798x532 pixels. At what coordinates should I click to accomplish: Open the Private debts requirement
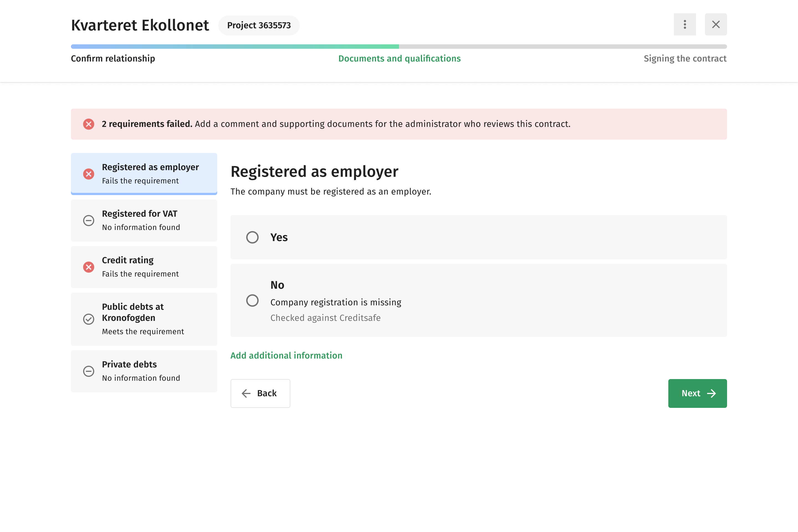(144, 371)
